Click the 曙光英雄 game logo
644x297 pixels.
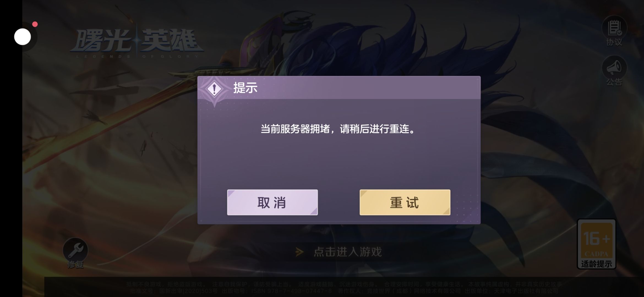tap(137, 43)
